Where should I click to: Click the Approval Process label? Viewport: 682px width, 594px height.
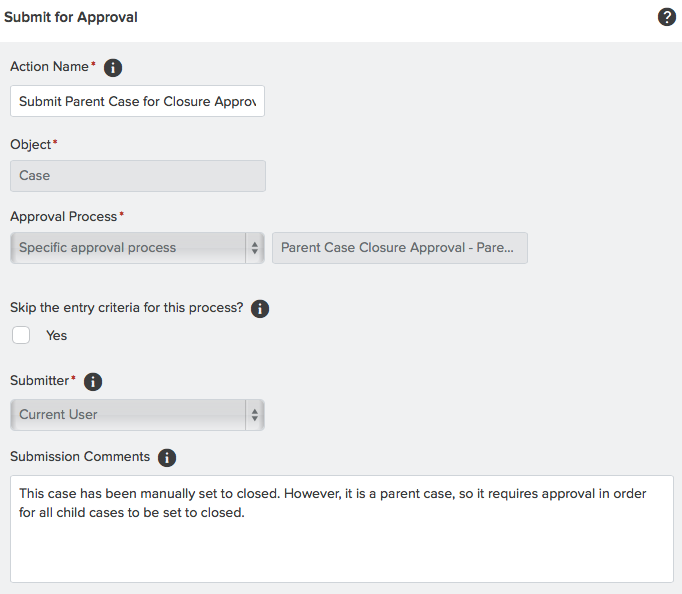64,217
